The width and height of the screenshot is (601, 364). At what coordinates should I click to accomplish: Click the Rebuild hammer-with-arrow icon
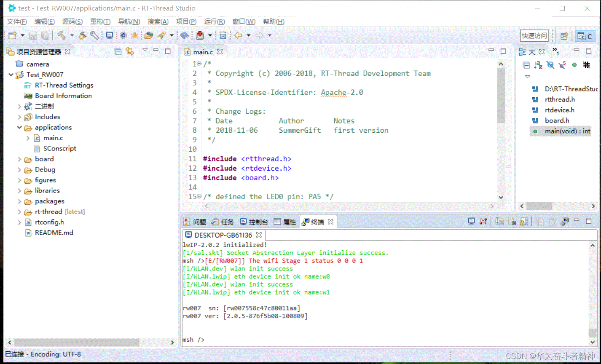pyautogui.click(x=83, y=36)
